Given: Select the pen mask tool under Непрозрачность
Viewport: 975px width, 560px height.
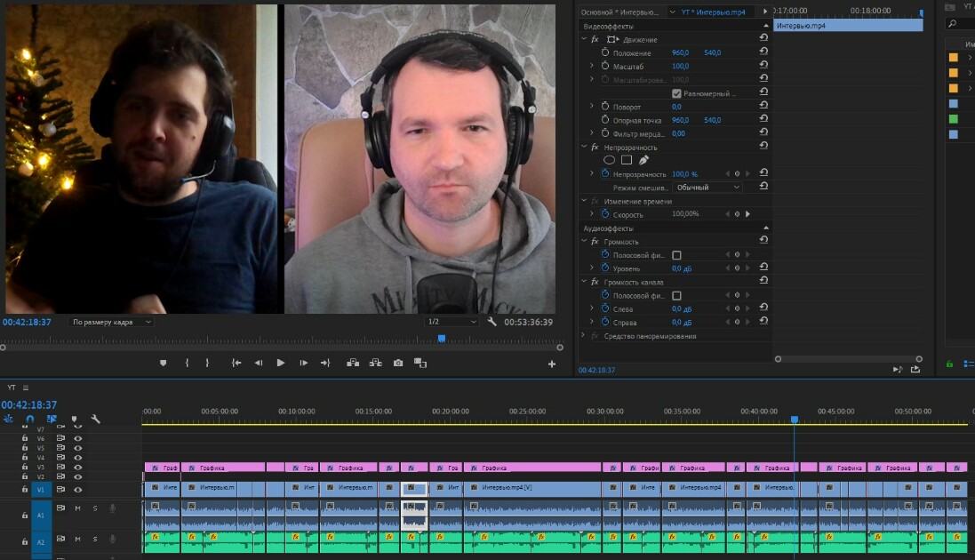Looking at the screenshot, I should tap(643, 160).
